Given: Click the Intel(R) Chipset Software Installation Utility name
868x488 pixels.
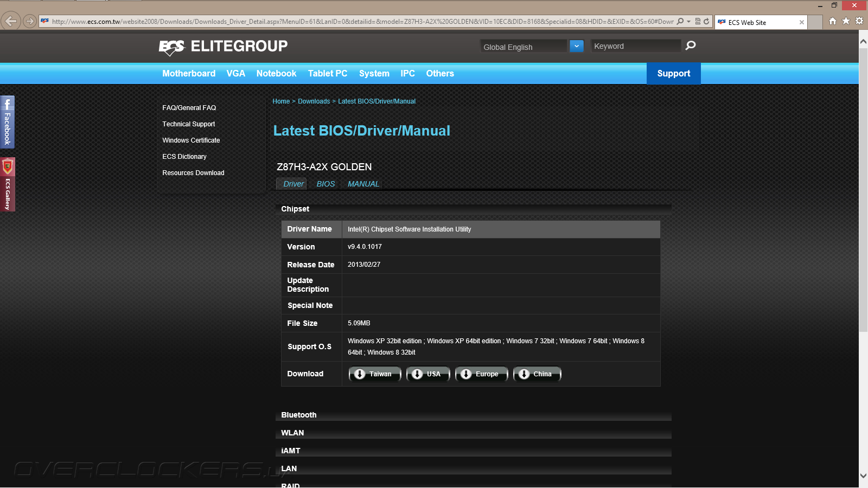Looking at the screenshot, I should (x=410, y=229).
